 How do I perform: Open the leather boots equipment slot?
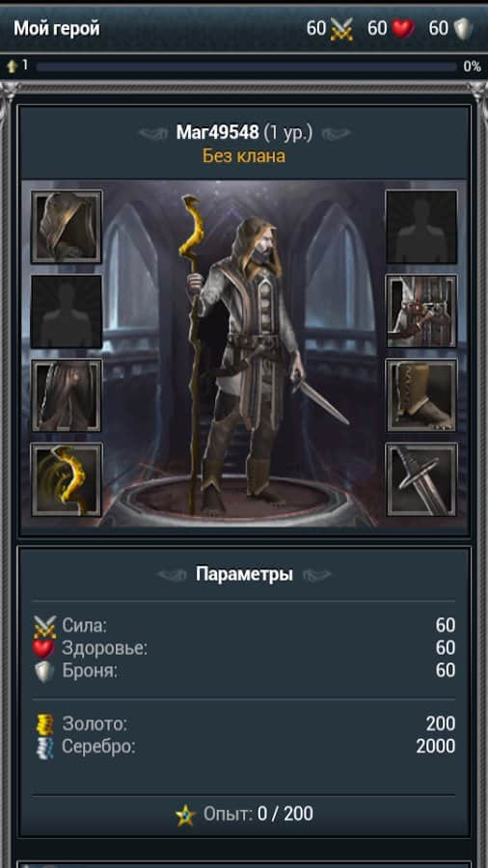[421, 395]
